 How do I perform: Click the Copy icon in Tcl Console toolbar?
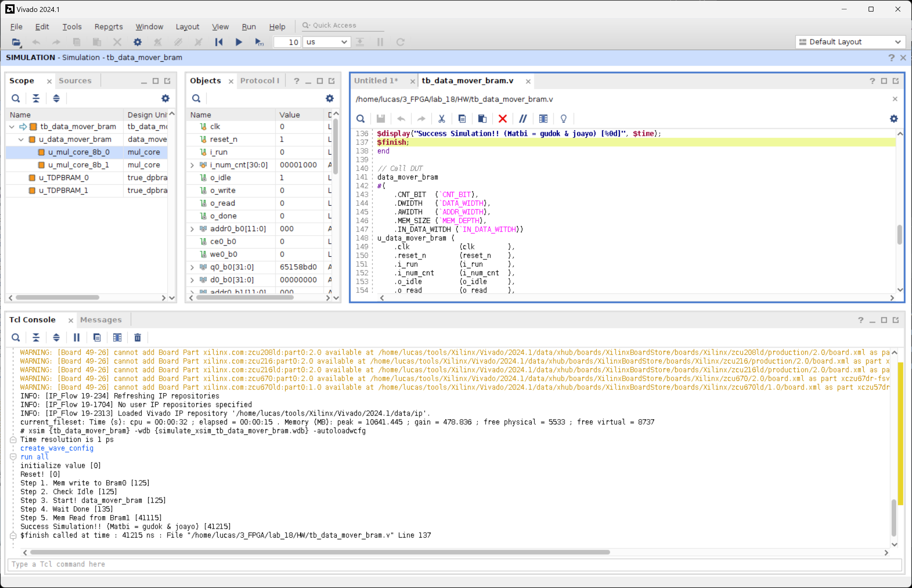[97, 338]
